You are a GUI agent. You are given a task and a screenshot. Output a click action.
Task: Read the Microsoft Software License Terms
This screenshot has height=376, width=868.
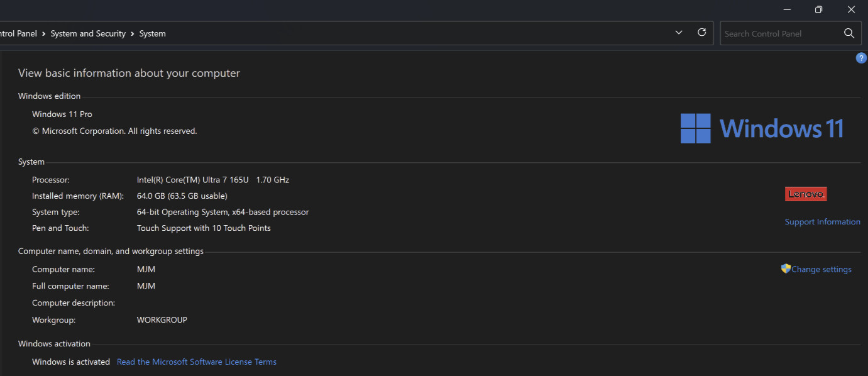click(x=197, y=362)
